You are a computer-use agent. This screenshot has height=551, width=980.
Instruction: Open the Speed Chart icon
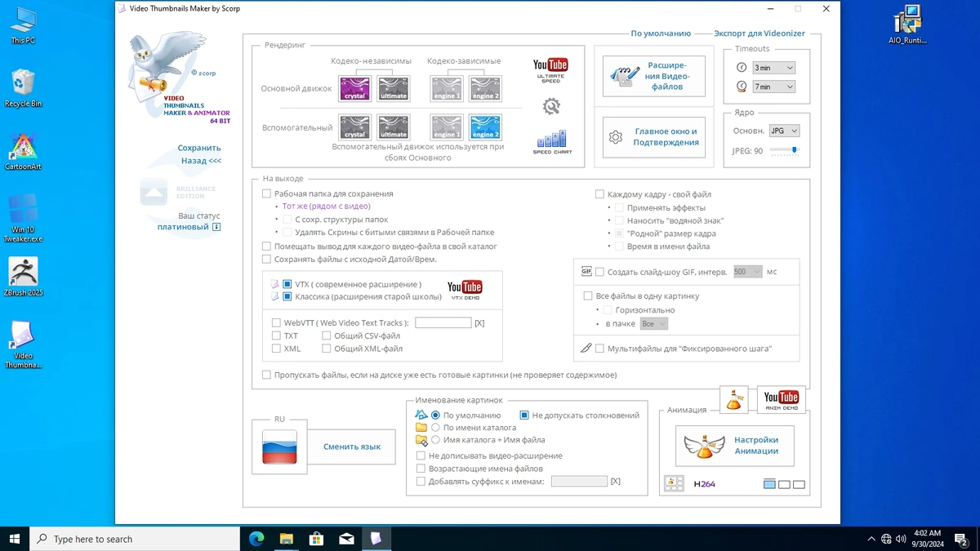(552, 142)
